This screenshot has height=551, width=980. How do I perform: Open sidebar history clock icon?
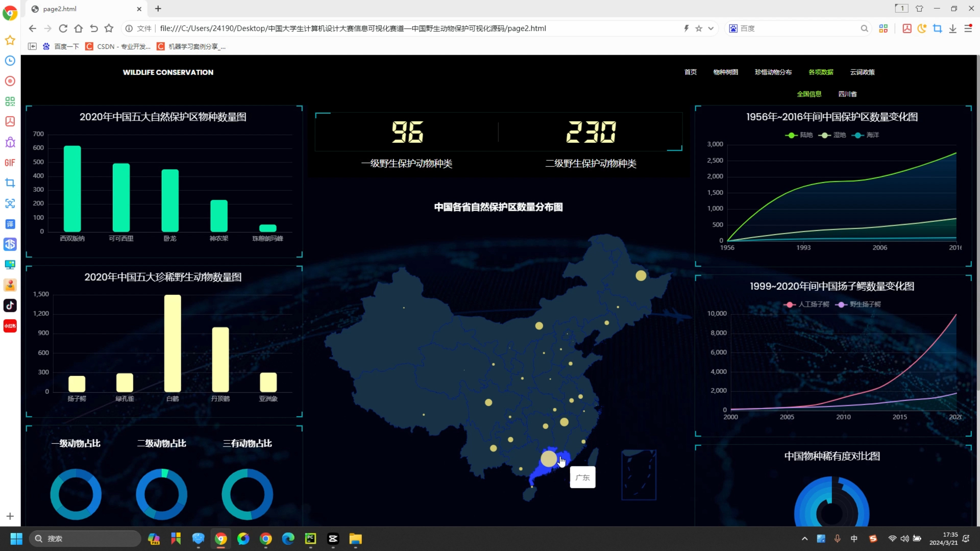[10, 61]
